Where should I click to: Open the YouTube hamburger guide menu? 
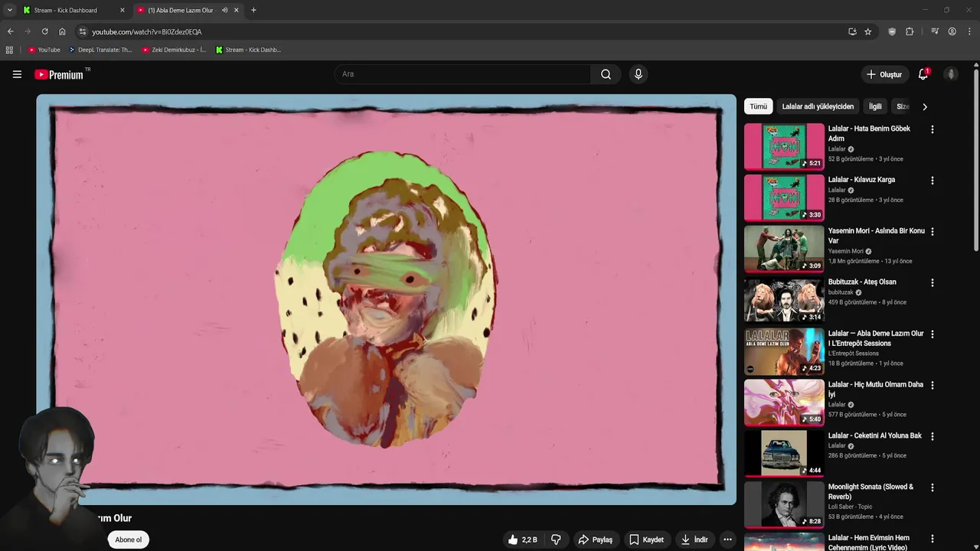pos(17,74)
